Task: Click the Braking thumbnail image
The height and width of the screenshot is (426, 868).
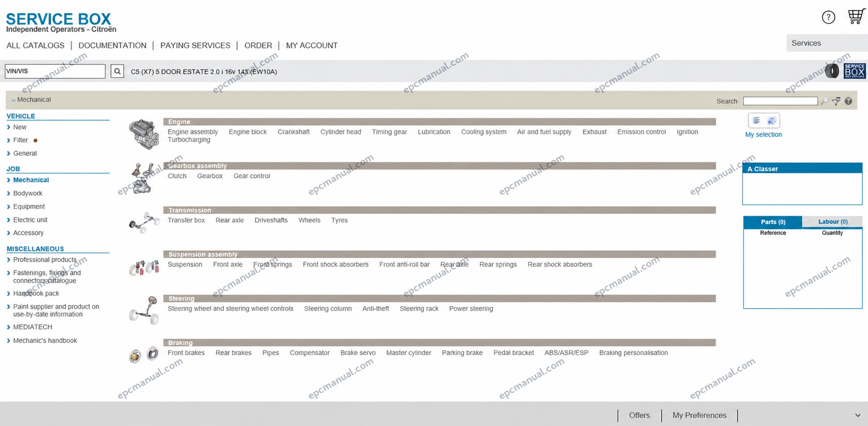Action: [x=144, y=355]
